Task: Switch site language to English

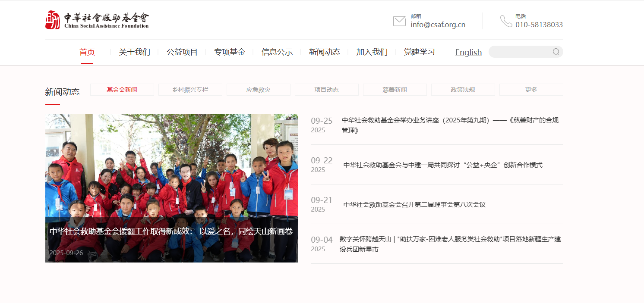Action: coord(468,52)
